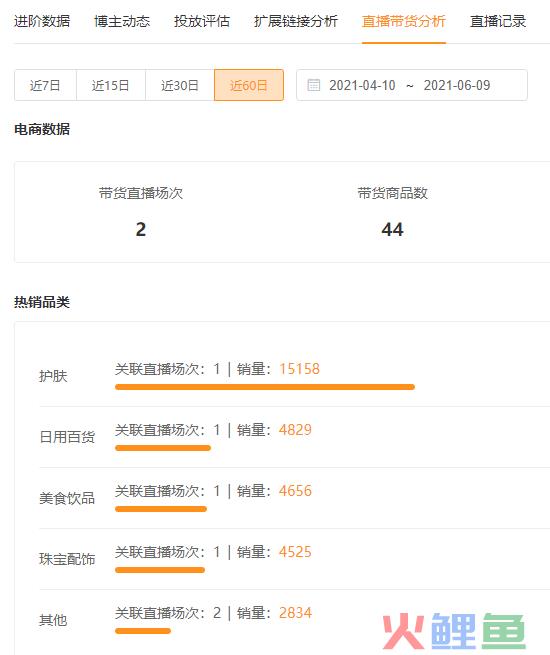Open the 进阶数据 tab
This screenshot has width=550, height=655.
coord(42,21)
